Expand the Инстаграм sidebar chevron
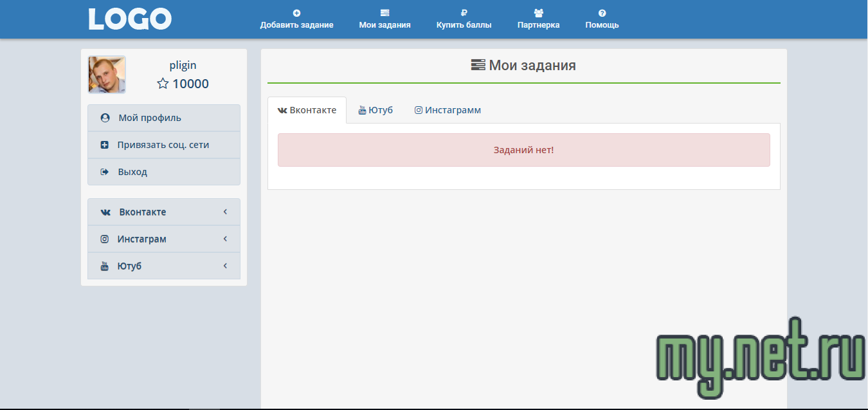 click(x=225, y=239)
